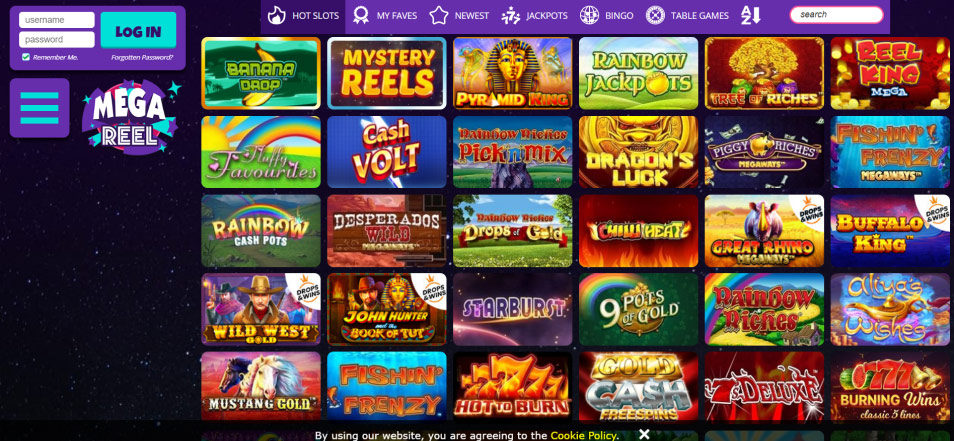The image size is (954, 441).
Task: Focus the username input field
Action: 57,20
